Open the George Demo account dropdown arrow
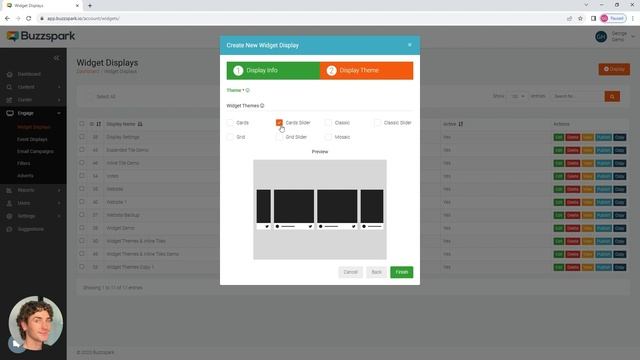Viewport: 640px width, 360px height. click(x=633, y=37)
